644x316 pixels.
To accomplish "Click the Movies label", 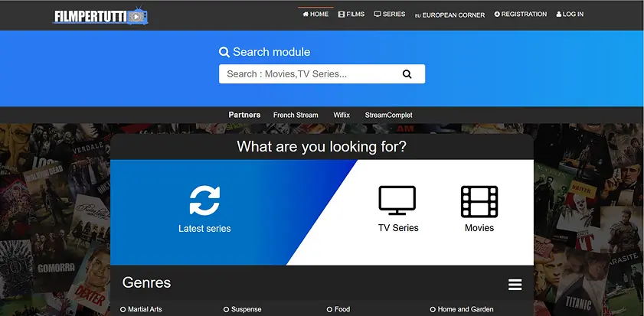I will coord(479,228).
